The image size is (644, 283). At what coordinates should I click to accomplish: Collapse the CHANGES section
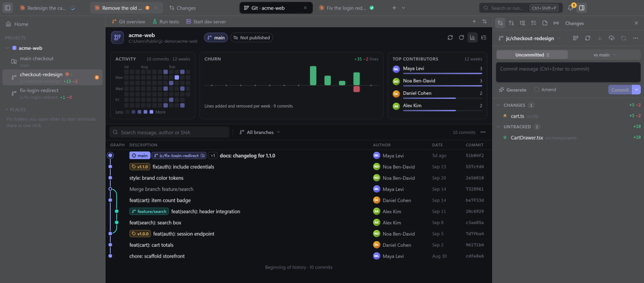(x=499, y=105)
